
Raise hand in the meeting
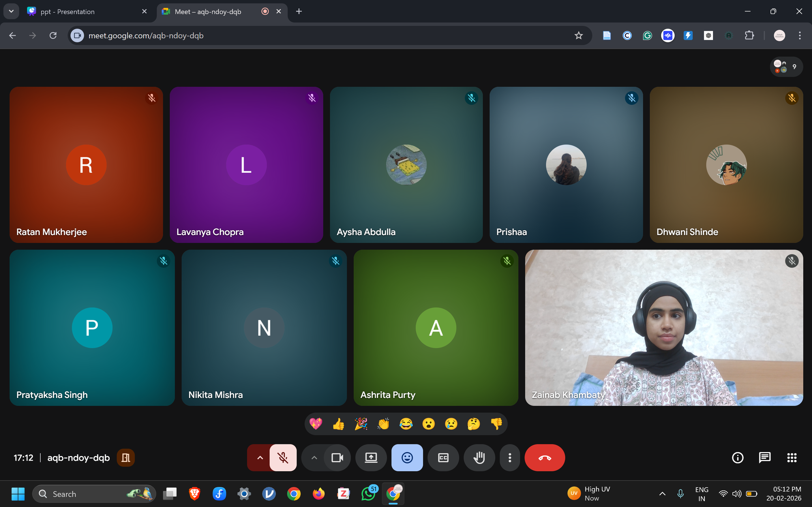pyautogui.click(x=479, y=458)
